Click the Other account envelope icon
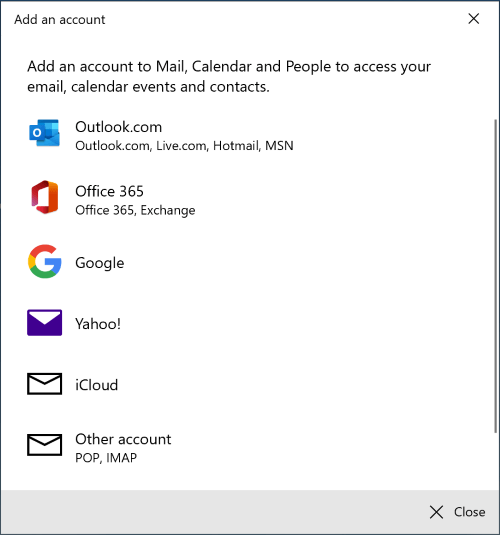 pyautogui.click(x=45, y=445)
